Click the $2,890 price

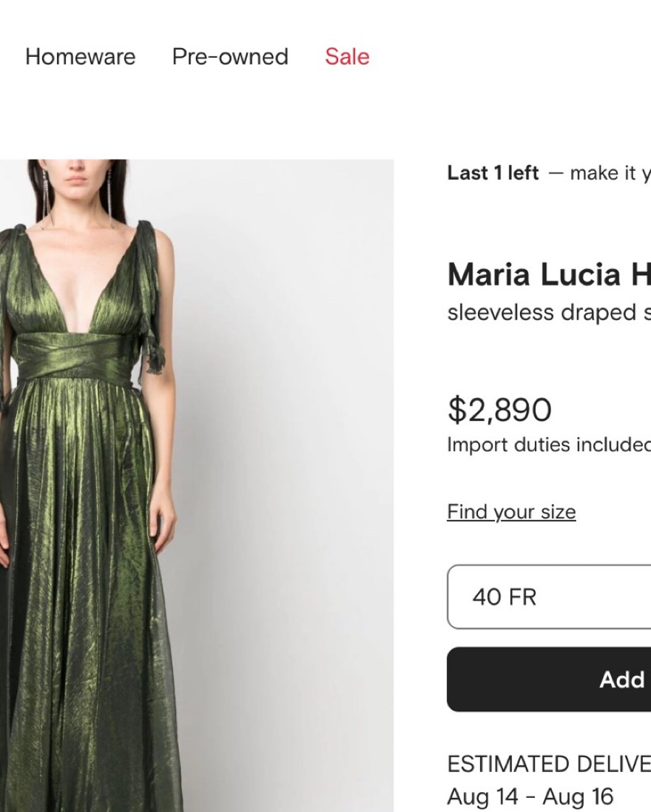click(x=499, y=410)
